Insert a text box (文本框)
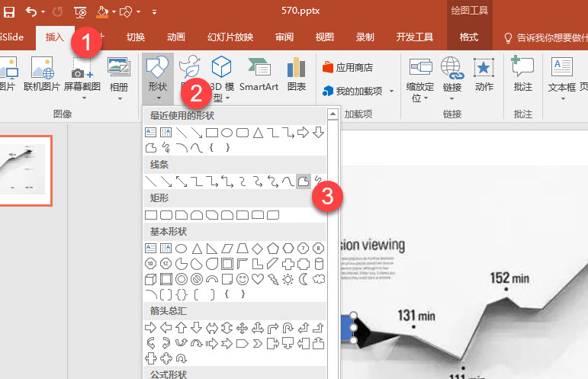This screenshot has width=588, height=379. pos(562,74)
